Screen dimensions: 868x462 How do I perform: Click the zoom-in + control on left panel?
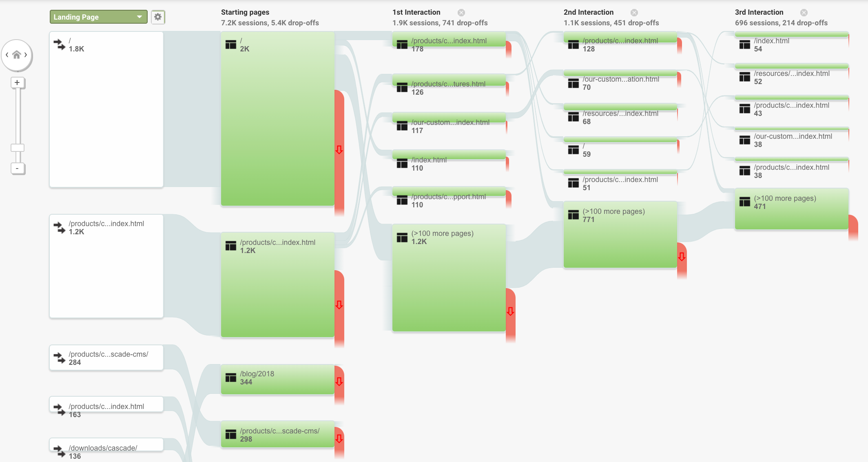click(17, 83)
